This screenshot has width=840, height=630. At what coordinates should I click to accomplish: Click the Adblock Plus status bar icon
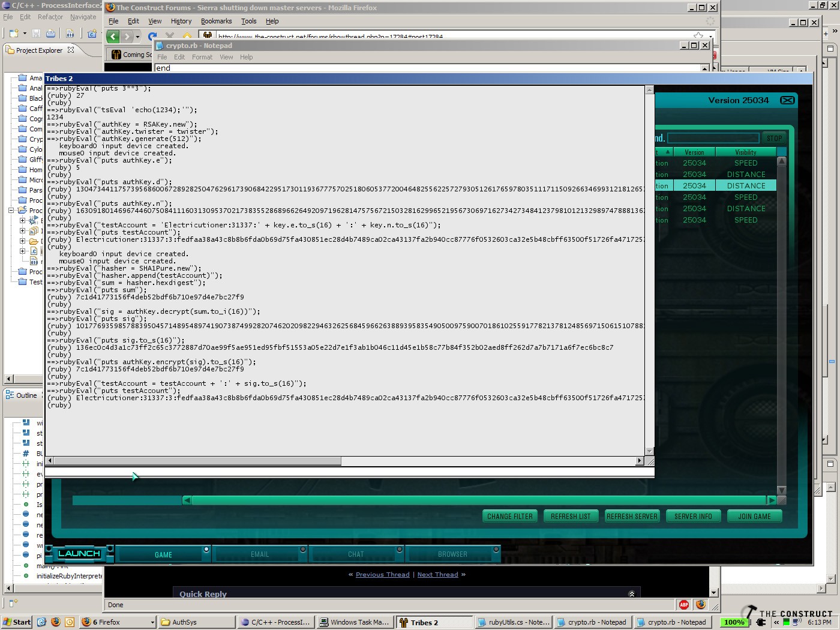(x=684, y=605)
